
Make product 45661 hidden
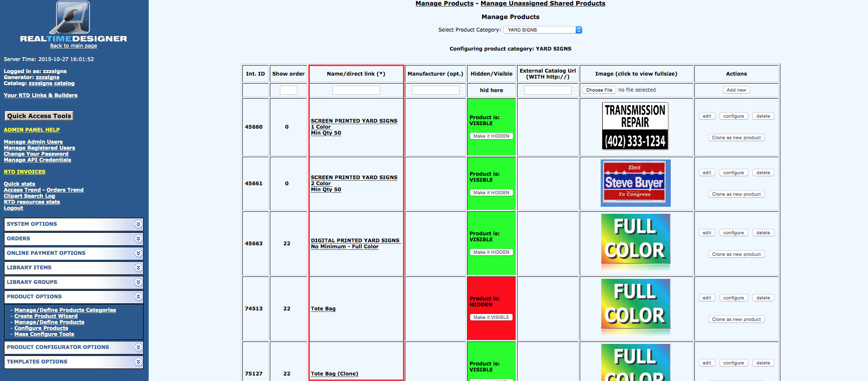[x=491, y=193]
